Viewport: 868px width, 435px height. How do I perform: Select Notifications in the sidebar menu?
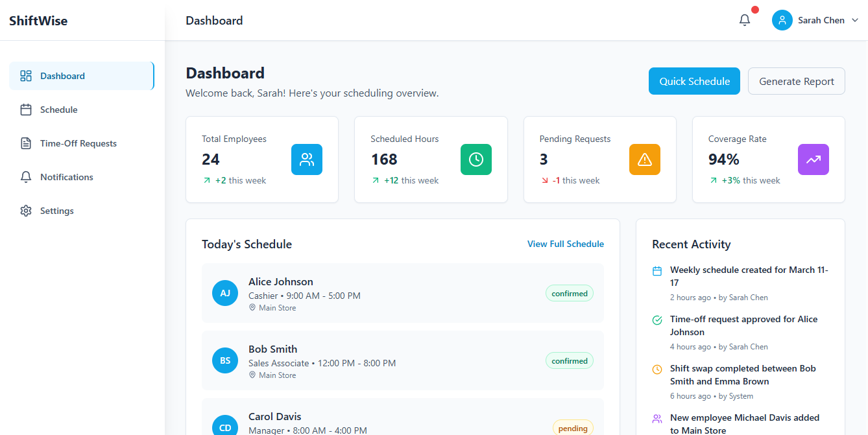[82, 177]
